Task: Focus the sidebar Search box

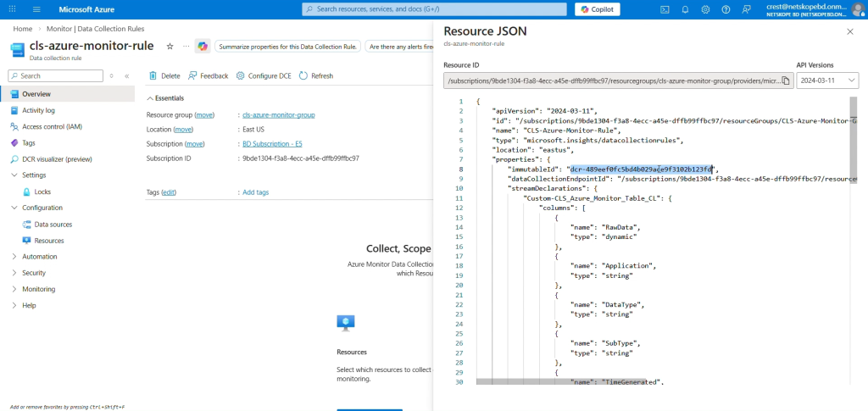Action: pos(55,75)
